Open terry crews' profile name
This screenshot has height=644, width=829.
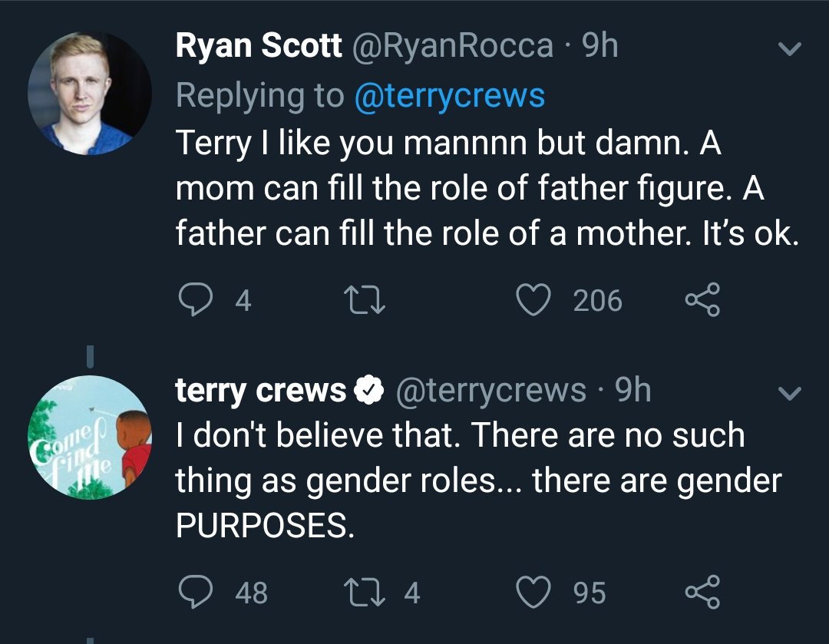pos(261,391)
